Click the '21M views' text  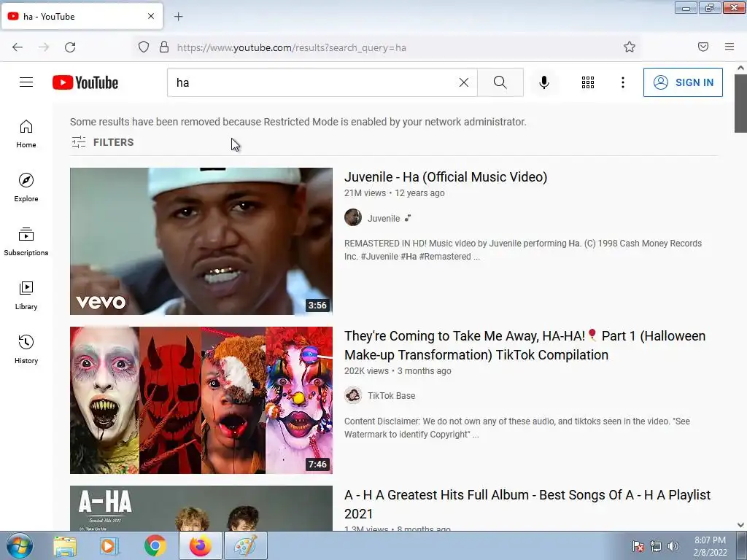(365, 192)
